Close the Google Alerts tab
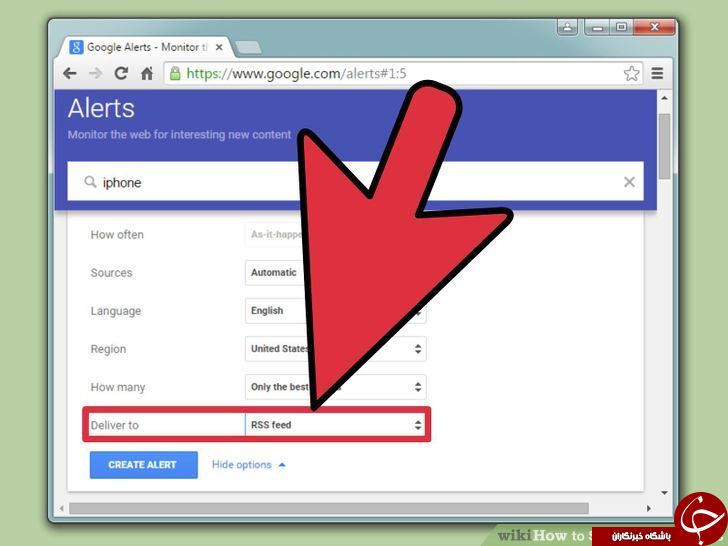The image size is (728, 546). click(x=219, y=47)
